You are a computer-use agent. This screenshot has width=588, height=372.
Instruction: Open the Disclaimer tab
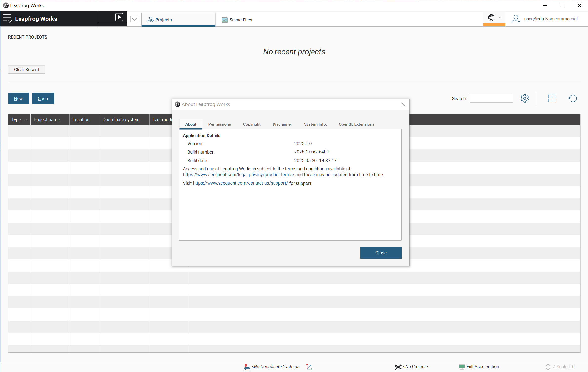[x=282, y=124]
